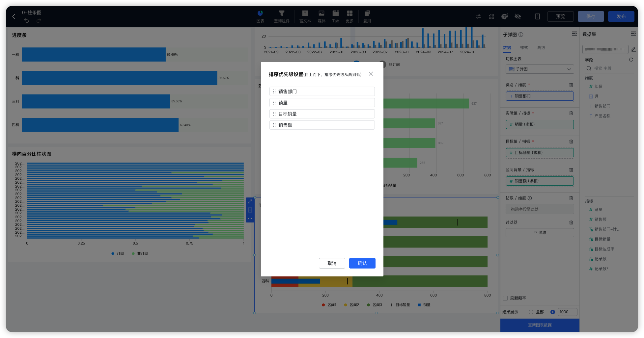Delete the 类别 / 维度 field section
Viewport: 644px width, 338px height.
click(x=571, y=85)
